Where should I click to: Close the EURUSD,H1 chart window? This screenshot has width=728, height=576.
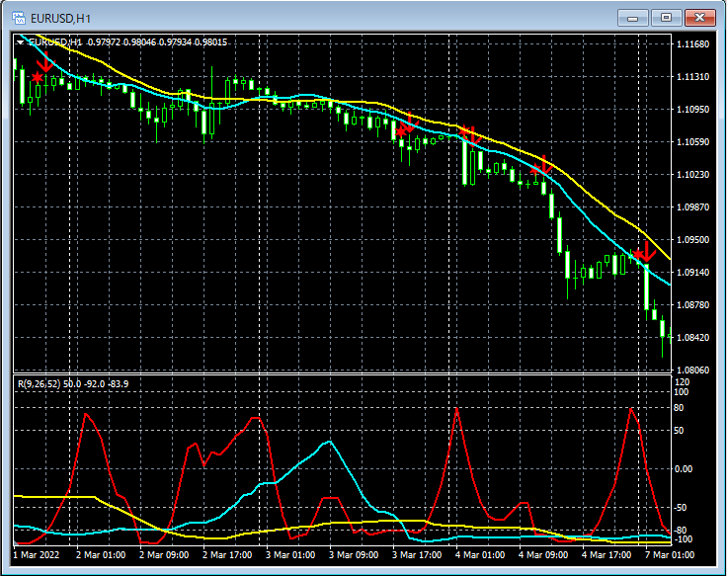tap(699, 18)
